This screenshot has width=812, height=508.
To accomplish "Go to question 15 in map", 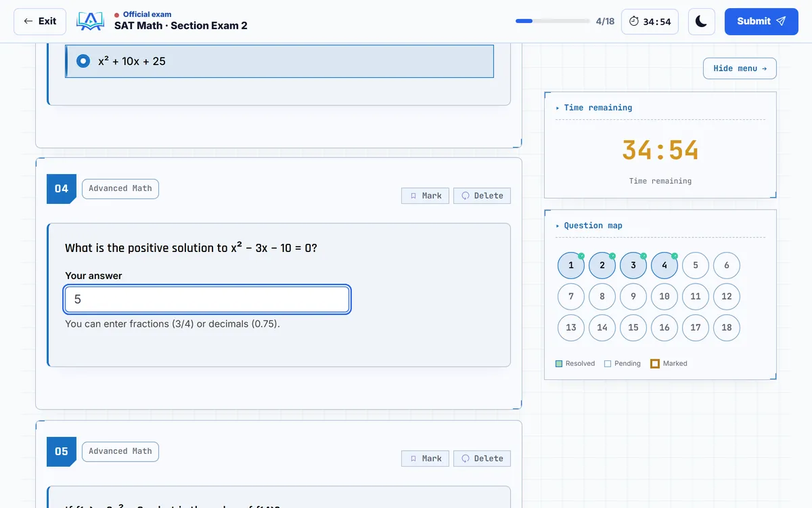I will pos(633,328).
